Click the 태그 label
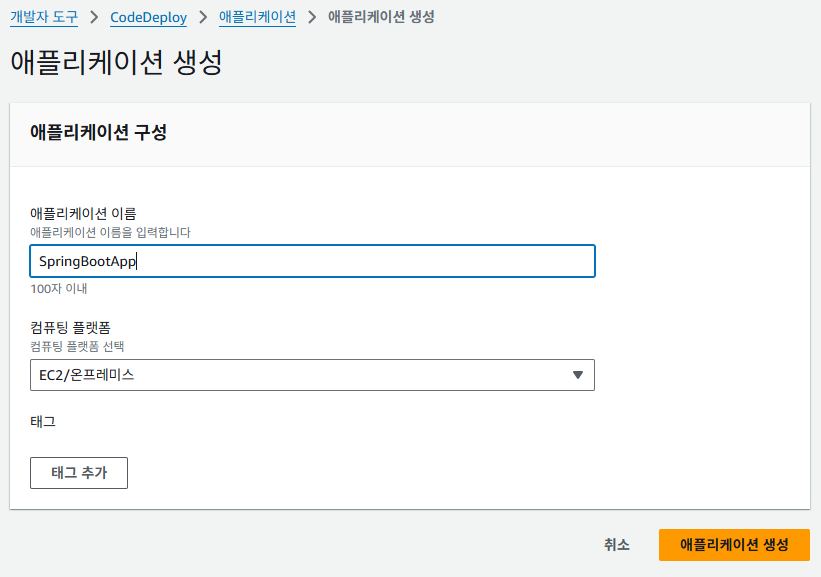The image size is (821, 577). tap(43, 421)
